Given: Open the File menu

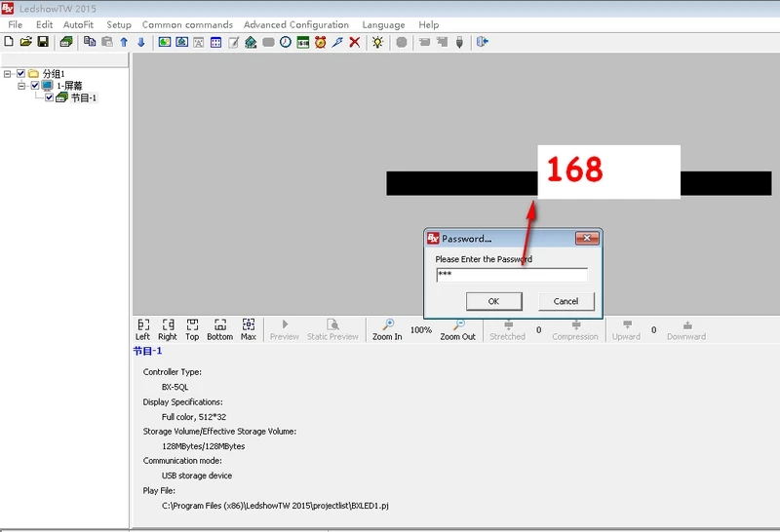Looking at the screenshot, I should [15, 25].
